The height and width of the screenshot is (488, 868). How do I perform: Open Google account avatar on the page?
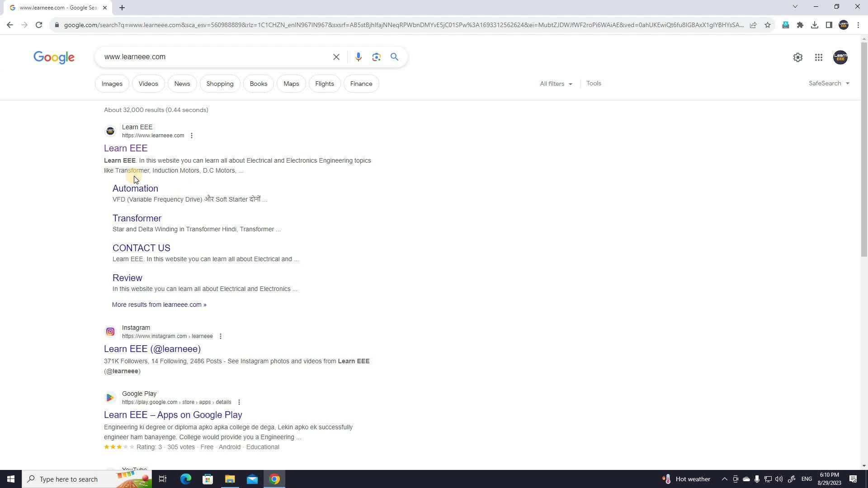840,57
